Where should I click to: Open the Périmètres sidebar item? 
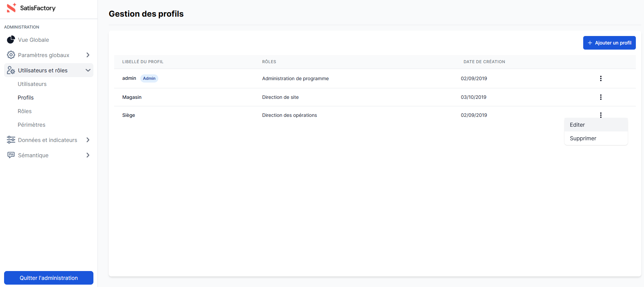coord(31,125)
